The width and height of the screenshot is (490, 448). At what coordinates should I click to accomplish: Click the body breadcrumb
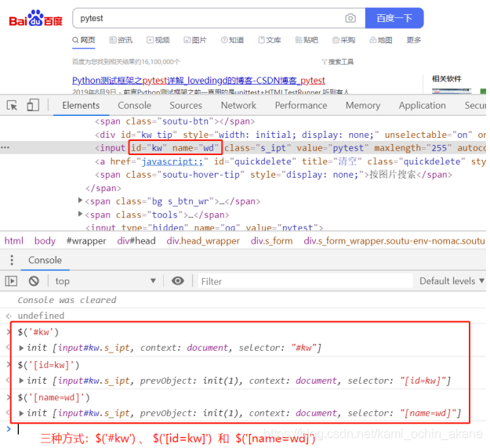45,240
